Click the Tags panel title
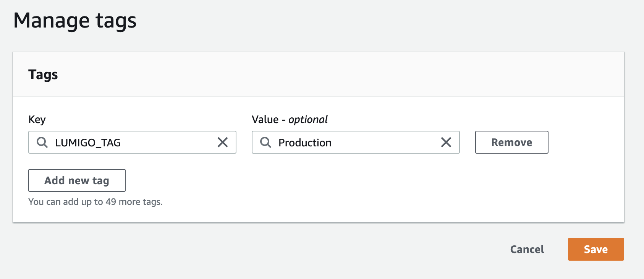The height and width of the screenshot is (279, 644). point(43,75)
